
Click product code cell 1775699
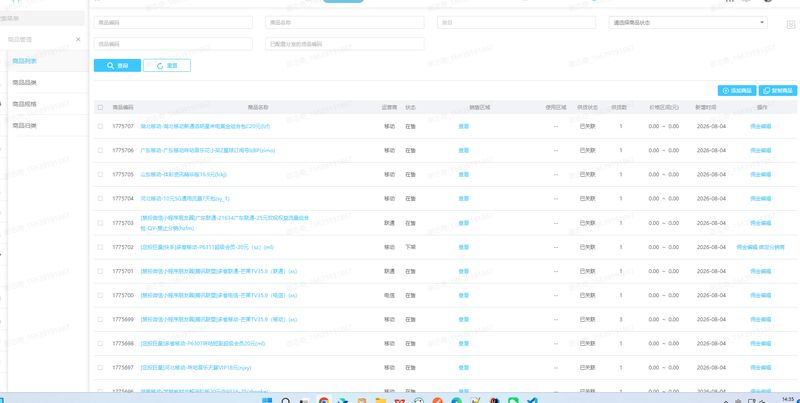tap(123, 319)
